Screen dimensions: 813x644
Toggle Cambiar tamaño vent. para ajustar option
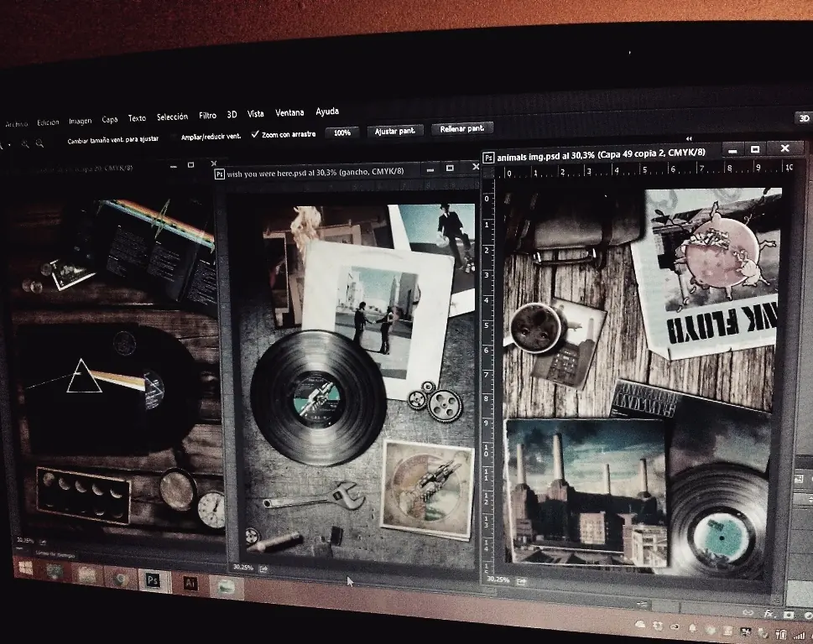pos(112,140)
